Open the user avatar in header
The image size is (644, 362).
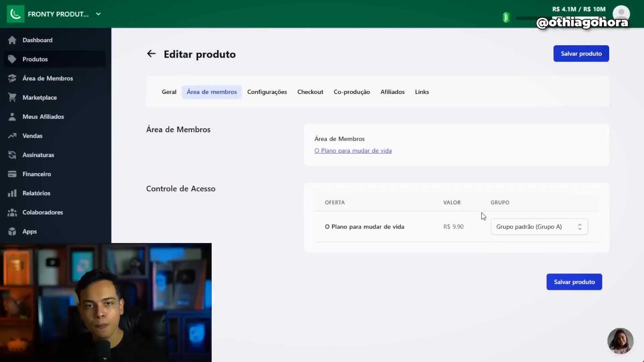621,13
